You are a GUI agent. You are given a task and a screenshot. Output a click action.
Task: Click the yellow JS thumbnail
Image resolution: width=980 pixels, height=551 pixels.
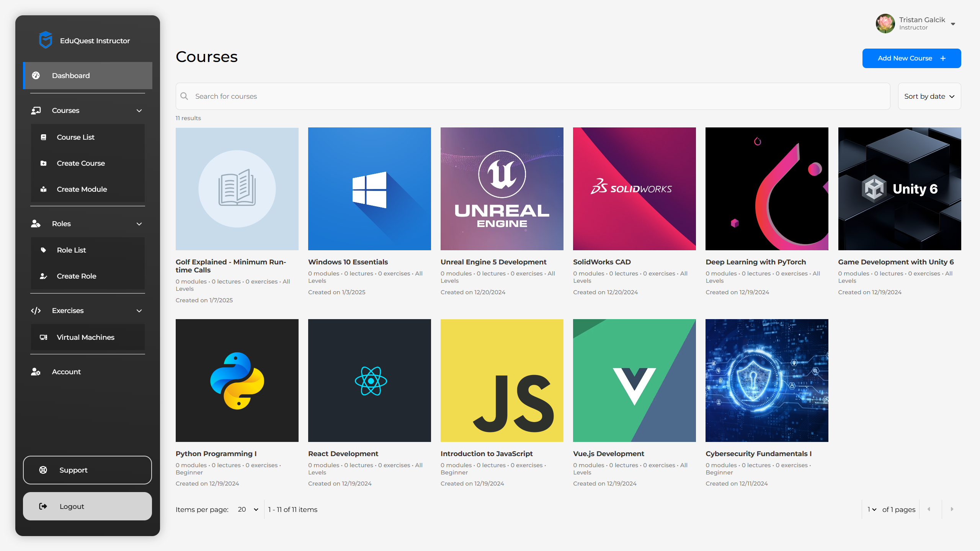[x=502, y=380]
